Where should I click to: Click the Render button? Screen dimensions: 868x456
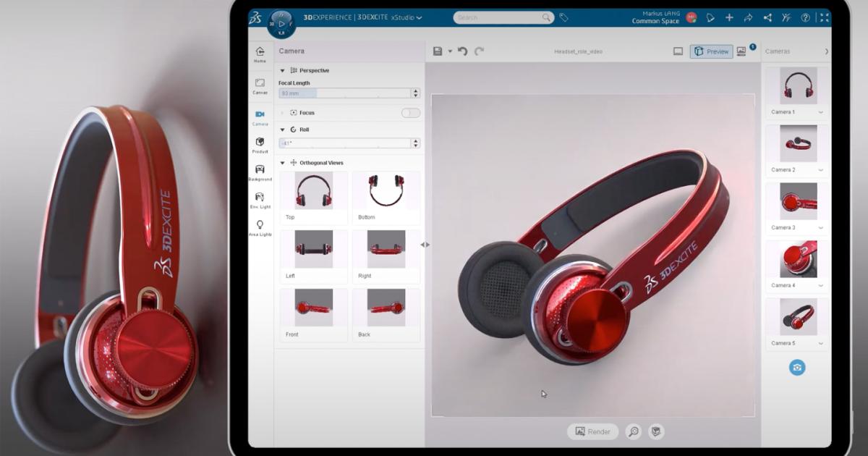592,431
